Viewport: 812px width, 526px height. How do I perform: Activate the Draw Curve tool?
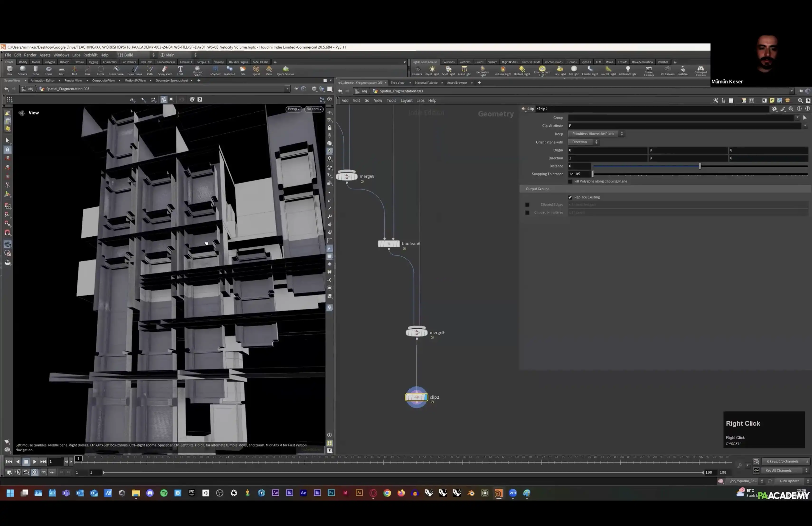tap(134, 70)
